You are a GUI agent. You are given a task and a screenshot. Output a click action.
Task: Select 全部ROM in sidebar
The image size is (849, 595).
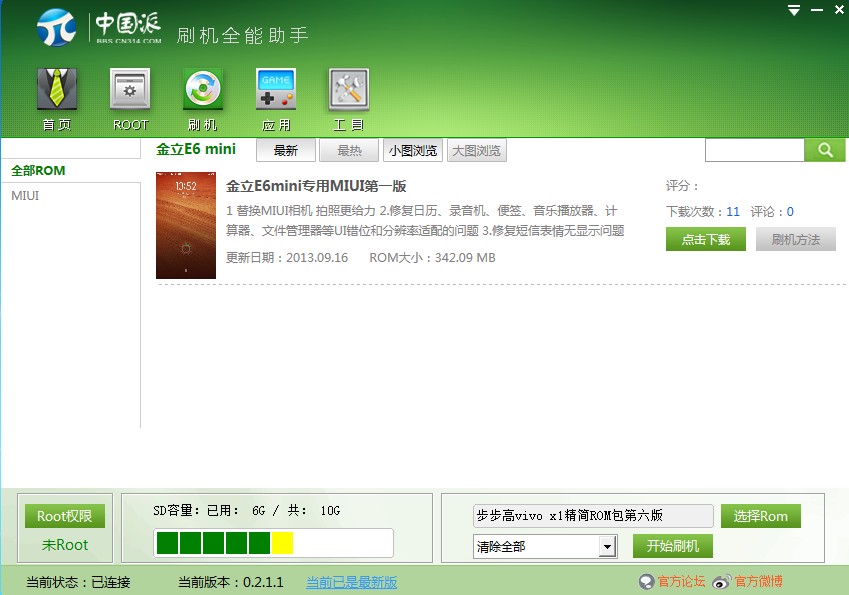pyautogui.click(x=38, y=171)
